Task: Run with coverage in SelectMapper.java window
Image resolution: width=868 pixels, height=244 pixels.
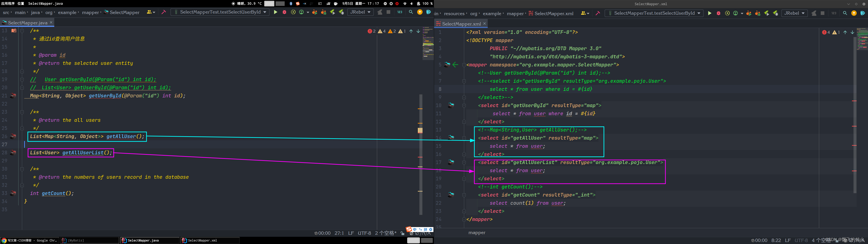Action: click(x=293, y=12)
